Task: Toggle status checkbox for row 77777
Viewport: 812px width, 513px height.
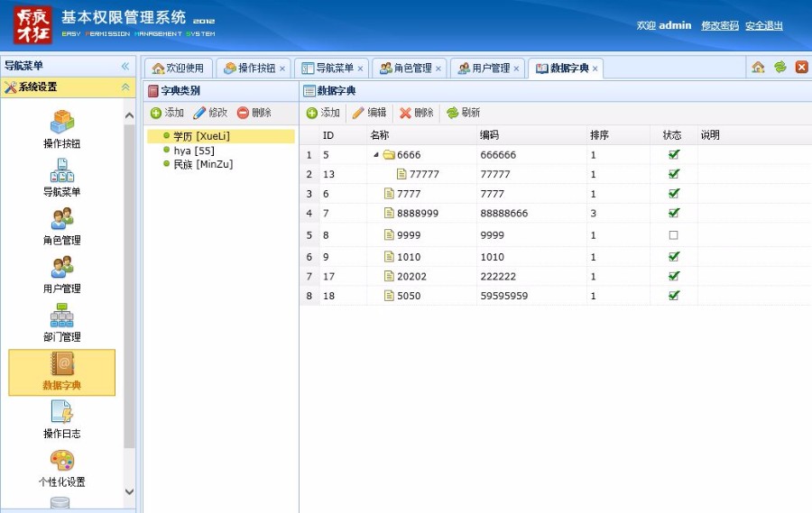Action: 674,174
